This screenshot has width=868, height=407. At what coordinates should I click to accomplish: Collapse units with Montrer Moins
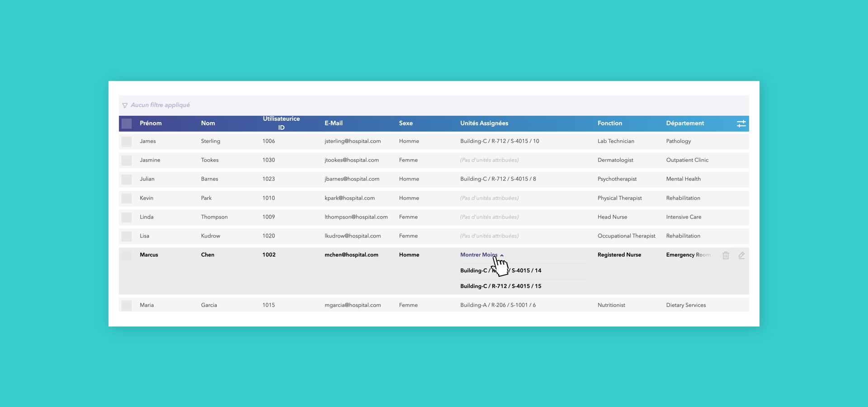tap(478, 255)
